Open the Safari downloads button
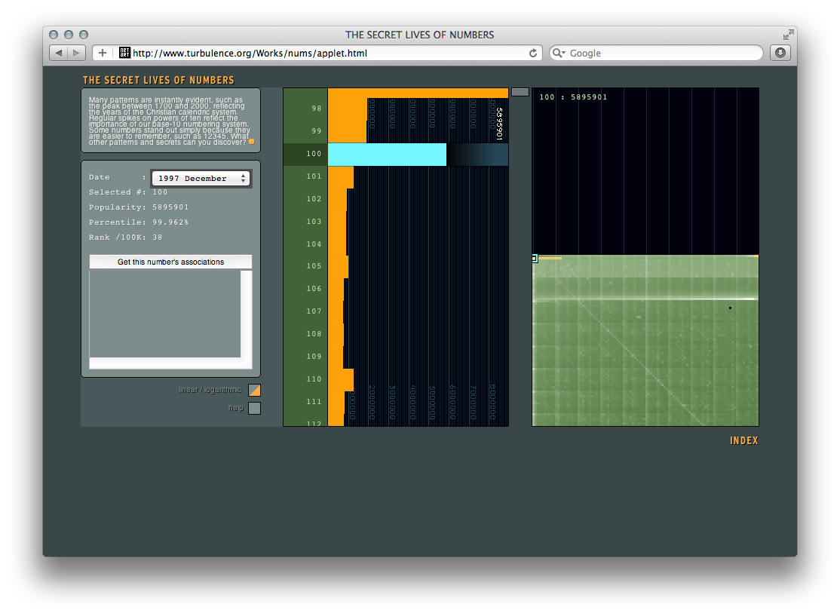 (x=780, y=53)
